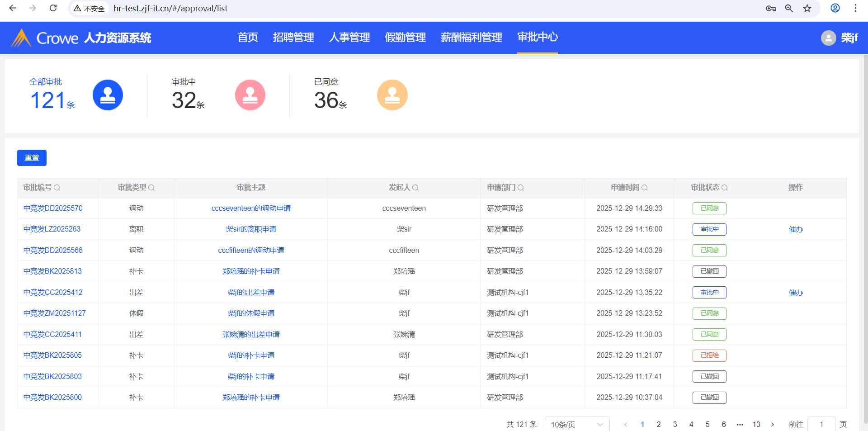The height and width of the screenshot is (431, 868).
Task: Click the search icon beside 审批类型 header
Action: coord(151,188)
